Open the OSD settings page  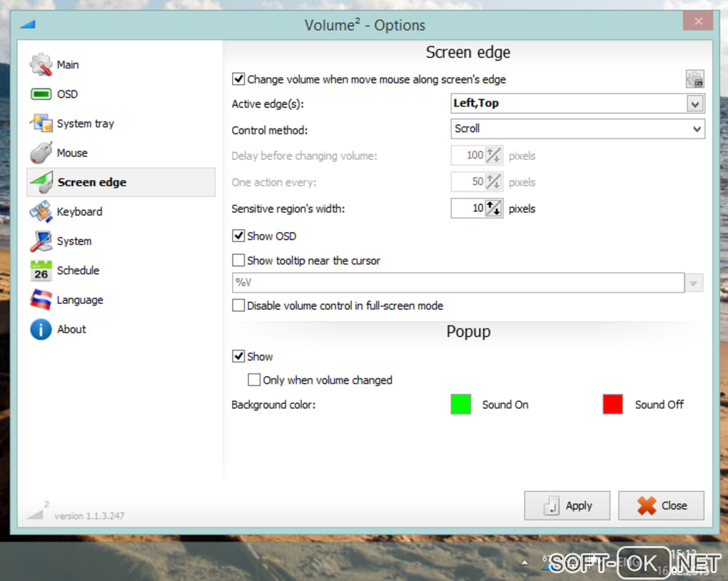click(67, 94)
